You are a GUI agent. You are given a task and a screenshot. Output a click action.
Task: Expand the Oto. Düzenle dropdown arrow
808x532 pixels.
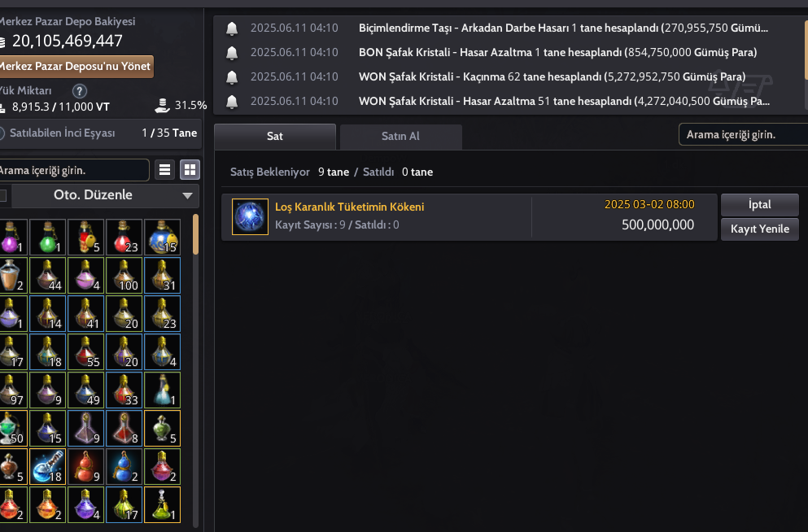coord(188,196)
